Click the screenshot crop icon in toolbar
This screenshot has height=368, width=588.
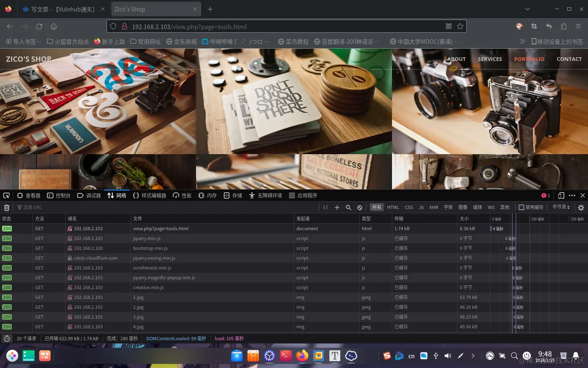pyautogui.click(x=534, y=27)
